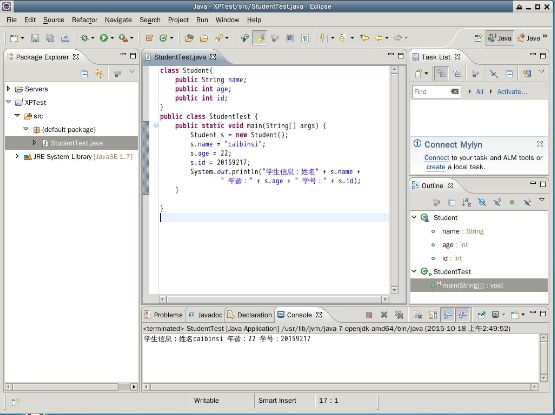Expand the JRE System Library node
This screenshot has width=555, height=415.
point(17,156)
